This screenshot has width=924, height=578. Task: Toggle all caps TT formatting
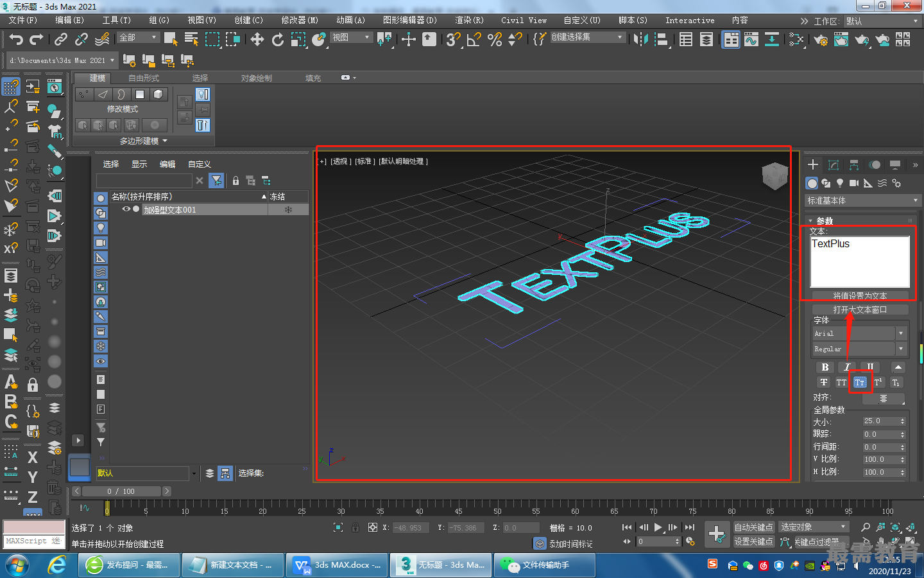[841, 382]
